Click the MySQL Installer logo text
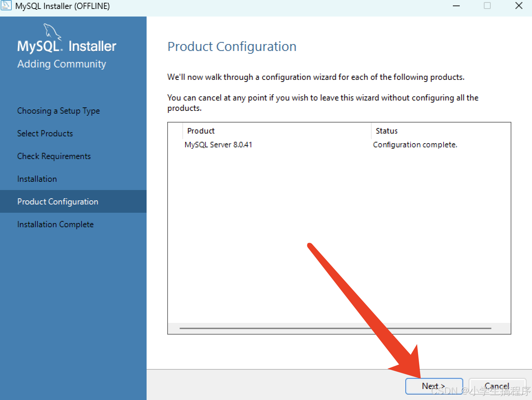Viewport: 532px width, 400px height. click(x=67, y=46)
